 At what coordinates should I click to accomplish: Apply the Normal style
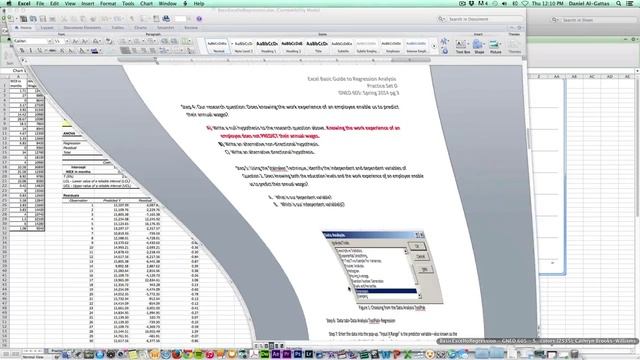pyautogui.click(x=219, y=46)
